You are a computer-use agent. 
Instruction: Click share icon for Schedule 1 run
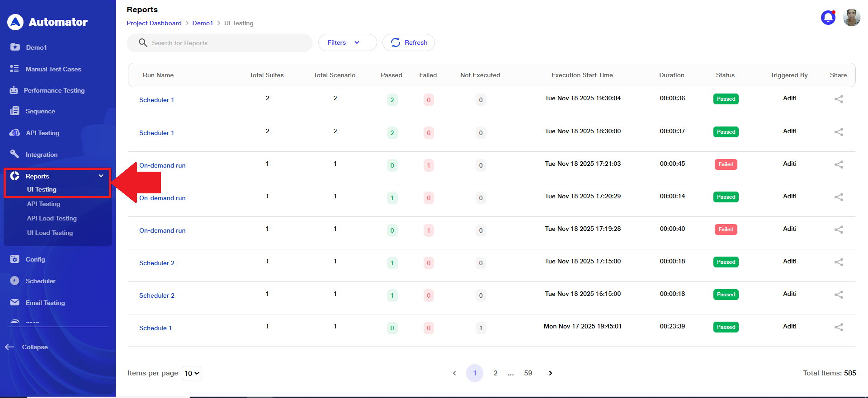[x=839, y=328]
